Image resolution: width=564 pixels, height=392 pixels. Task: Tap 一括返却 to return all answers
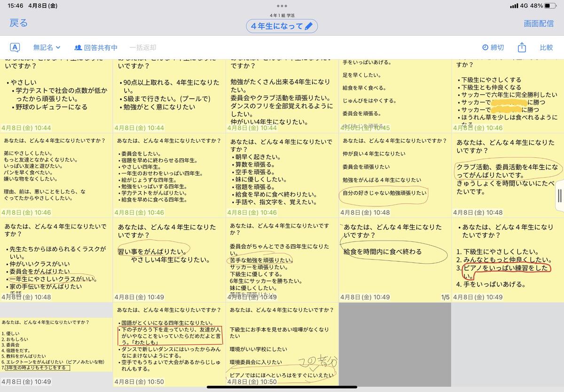(x=143, y=47)
